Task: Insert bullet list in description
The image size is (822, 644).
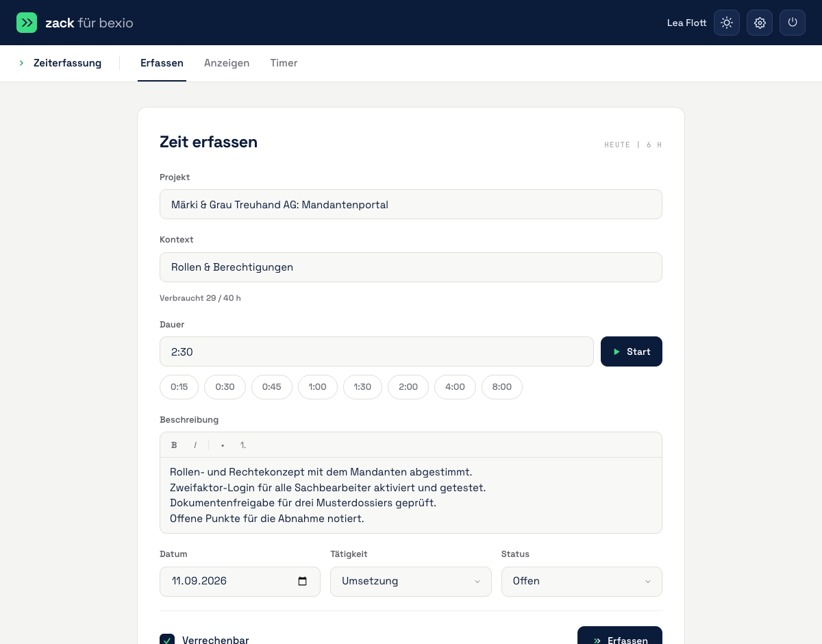Action: click(223, 445)
